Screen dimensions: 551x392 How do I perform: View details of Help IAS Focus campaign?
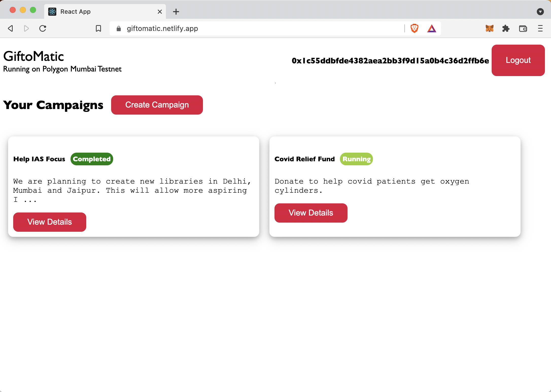[x=50, y=222]
